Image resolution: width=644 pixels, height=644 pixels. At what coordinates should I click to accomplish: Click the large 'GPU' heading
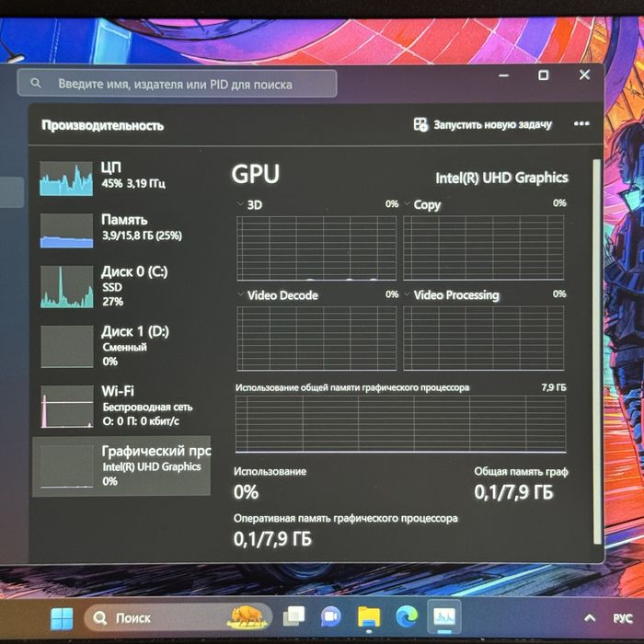256,174
